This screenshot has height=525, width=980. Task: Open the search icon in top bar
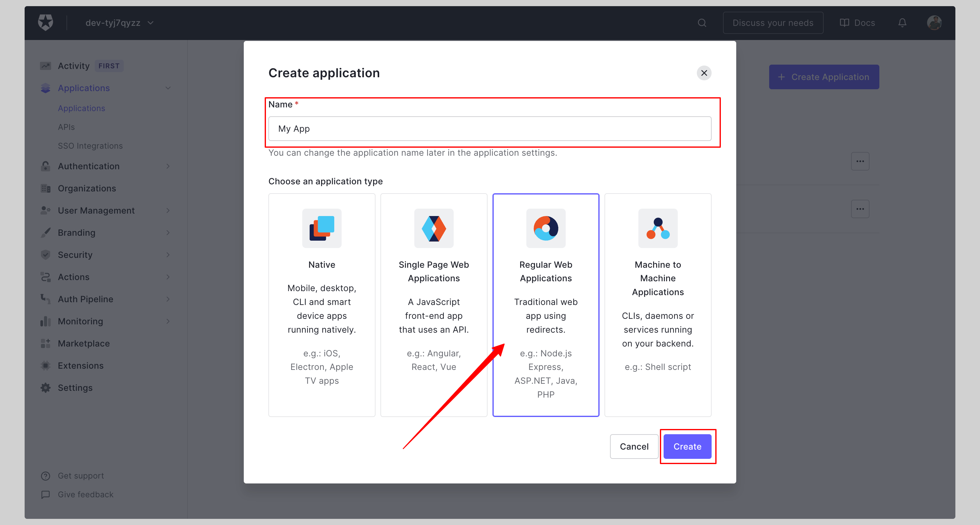coord(701,23)
